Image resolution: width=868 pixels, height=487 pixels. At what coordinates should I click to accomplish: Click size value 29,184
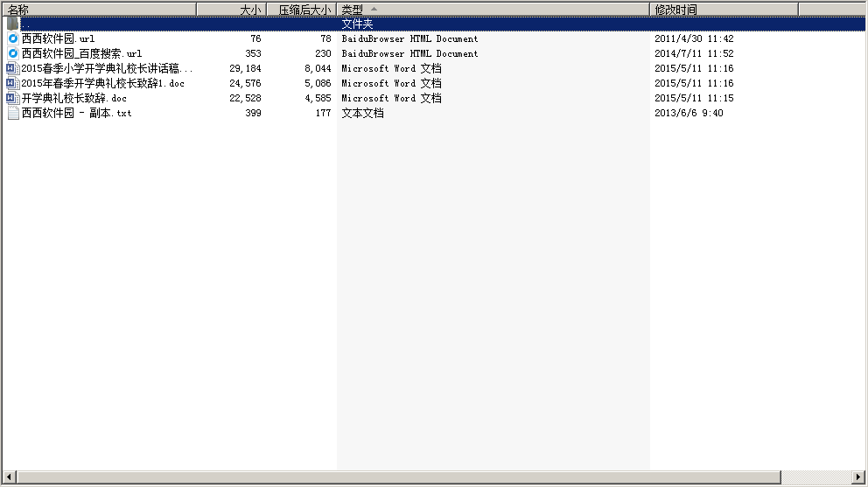pos(245,68)
